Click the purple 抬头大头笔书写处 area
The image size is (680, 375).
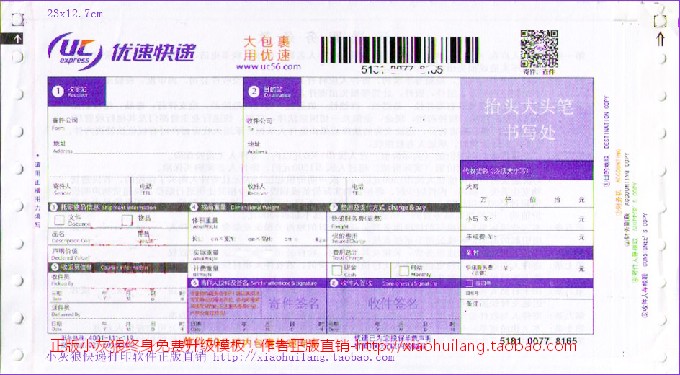pos(526,119)
